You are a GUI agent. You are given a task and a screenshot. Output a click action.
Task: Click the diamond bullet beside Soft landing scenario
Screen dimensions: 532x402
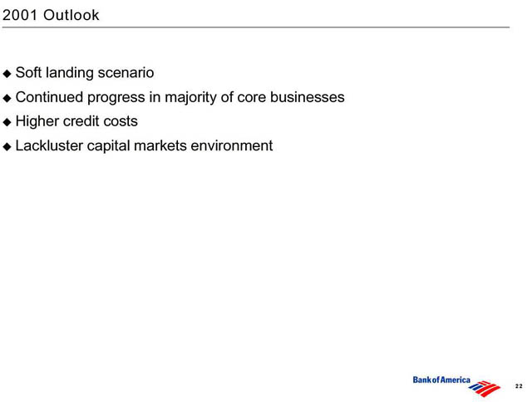click(x=7, y=74)
